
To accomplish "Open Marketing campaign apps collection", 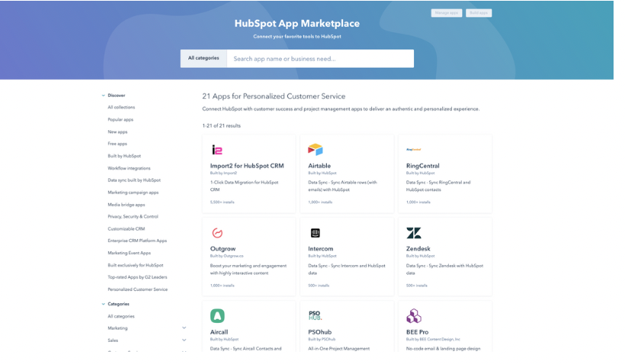I will (x=133, y=193).
